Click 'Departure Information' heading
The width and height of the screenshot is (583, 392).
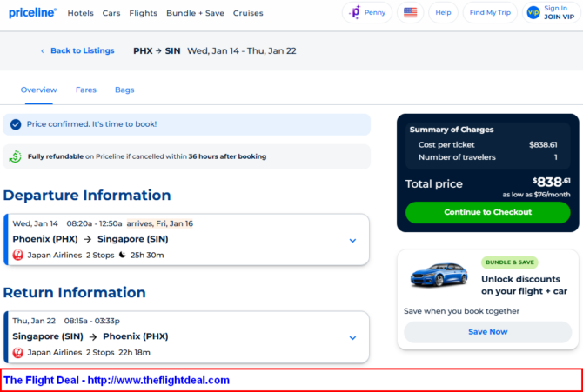(x=87, y=196)
